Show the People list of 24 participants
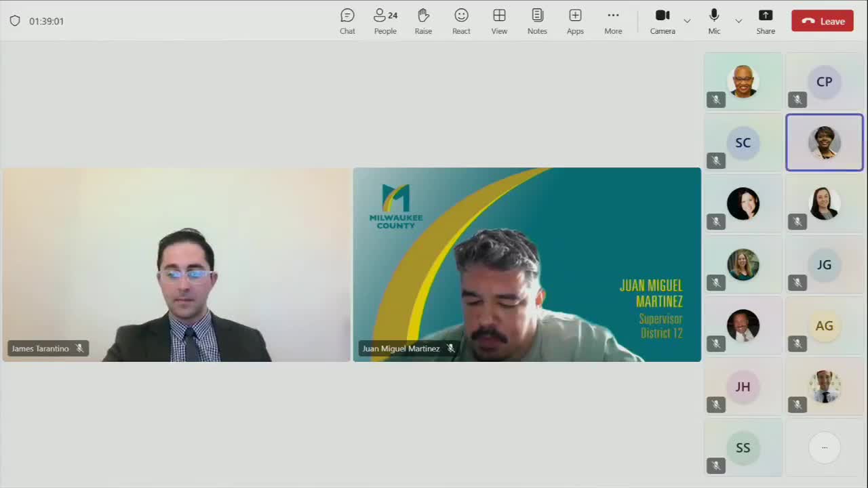The height and width of the screenshot is (488, 868). click(385, 21)
